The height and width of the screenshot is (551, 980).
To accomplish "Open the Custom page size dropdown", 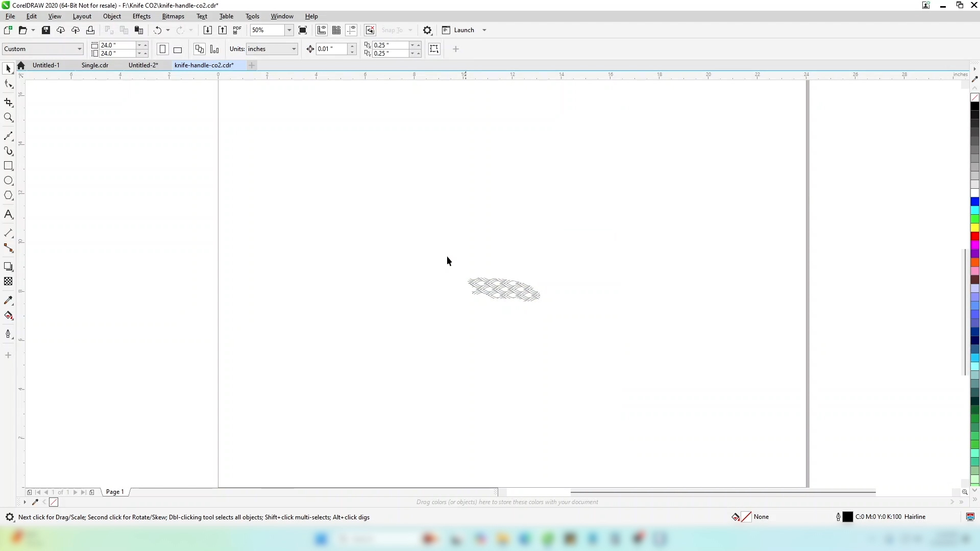I will pos(80,49).
